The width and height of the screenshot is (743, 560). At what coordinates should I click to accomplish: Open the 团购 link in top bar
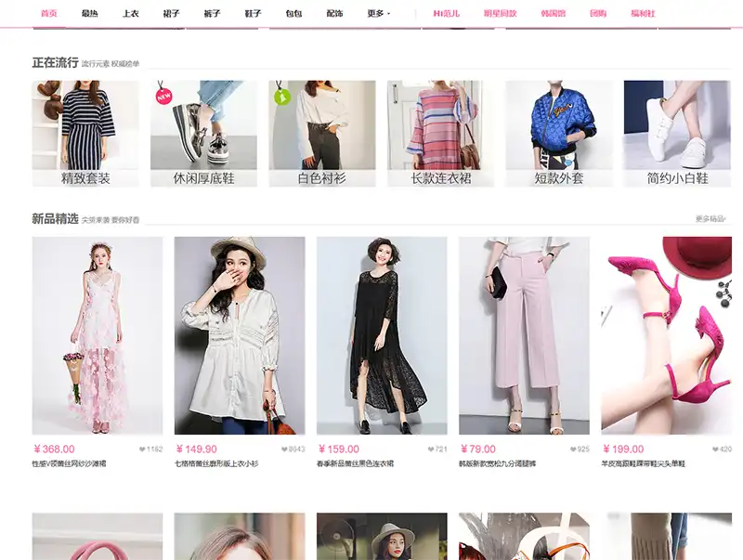(598, 14)
